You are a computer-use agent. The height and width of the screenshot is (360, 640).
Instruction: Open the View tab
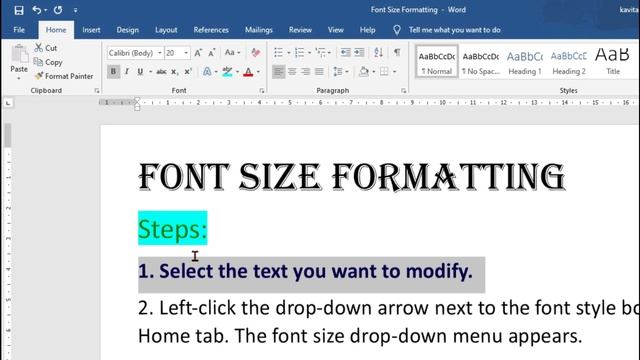(336, 30)
